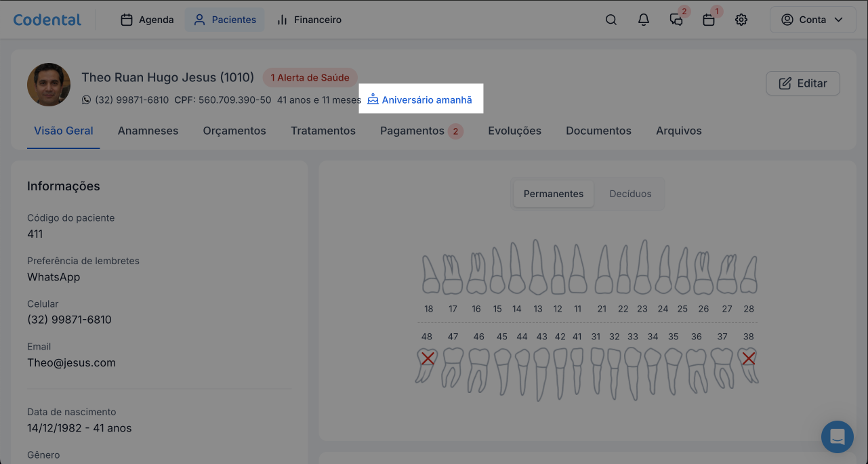
Task: Open the settings gear icon
Action: pos(741,20)
